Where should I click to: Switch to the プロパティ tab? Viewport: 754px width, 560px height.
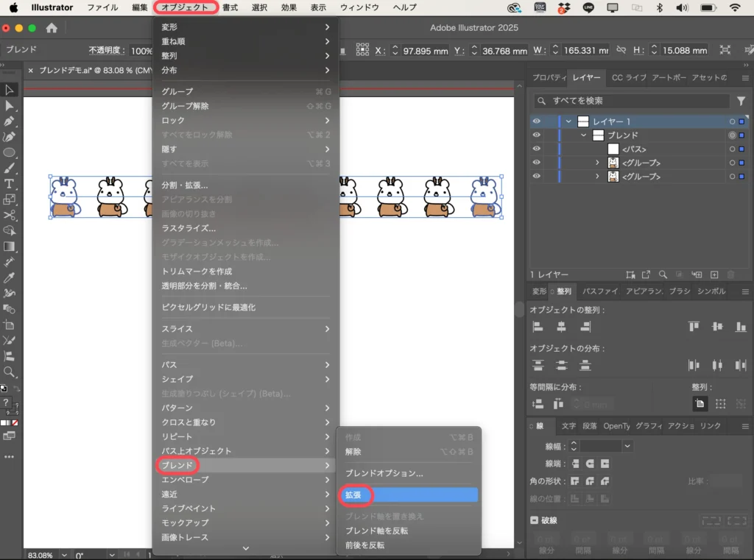pos(549,77)
